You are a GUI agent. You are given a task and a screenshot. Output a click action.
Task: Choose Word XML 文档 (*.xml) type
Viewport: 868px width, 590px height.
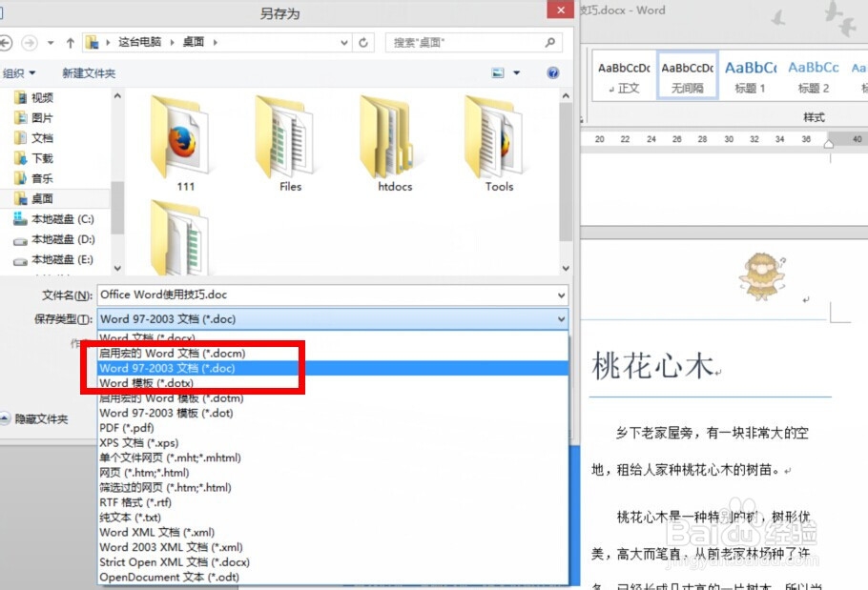coord(333,533)
